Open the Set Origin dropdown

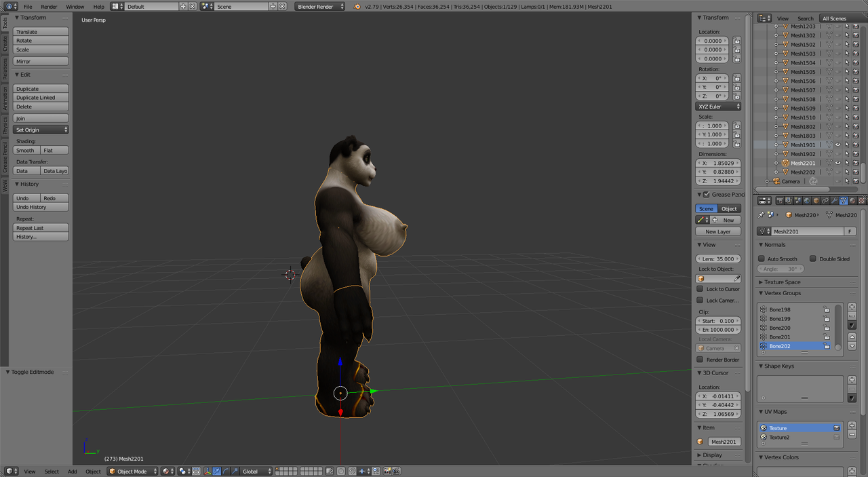[41, 130]
